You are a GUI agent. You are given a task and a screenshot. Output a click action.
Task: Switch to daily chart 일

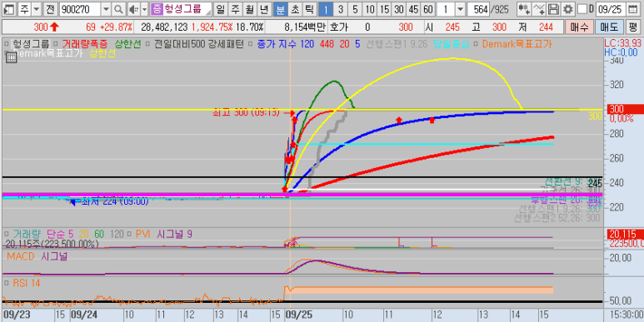coord(221,8)
